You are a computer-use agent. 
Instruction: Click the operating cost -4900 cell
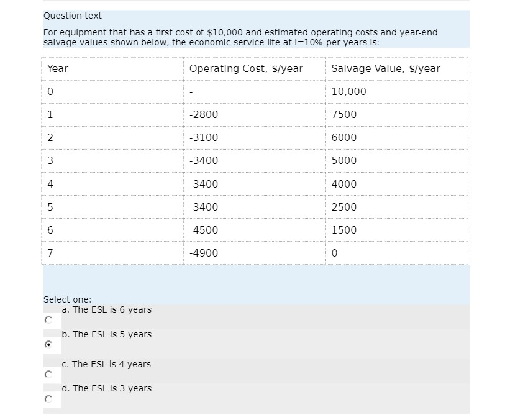(202, 253)
